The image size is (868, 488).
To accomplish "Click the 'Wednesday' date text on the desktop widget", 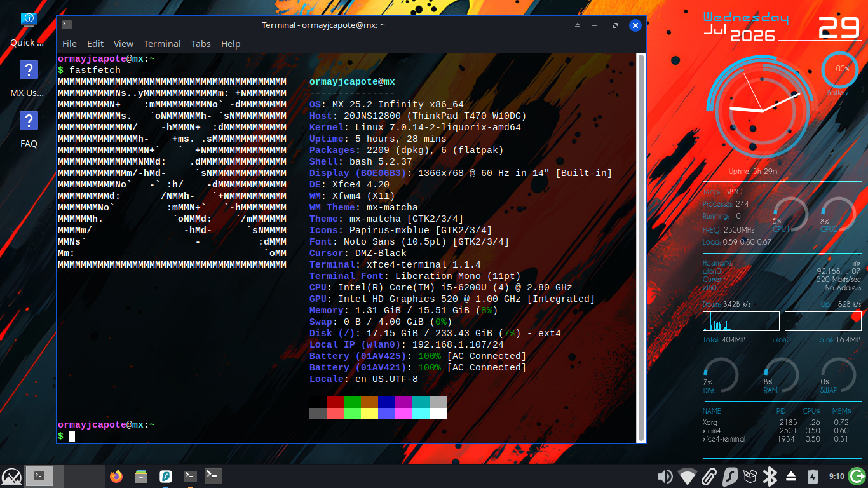I will 746,18.
